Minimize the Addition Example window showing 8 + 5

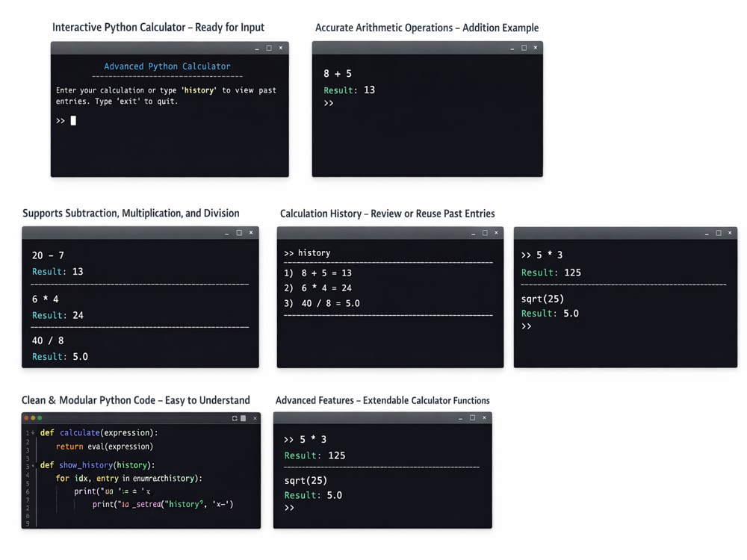coord(512,49)
